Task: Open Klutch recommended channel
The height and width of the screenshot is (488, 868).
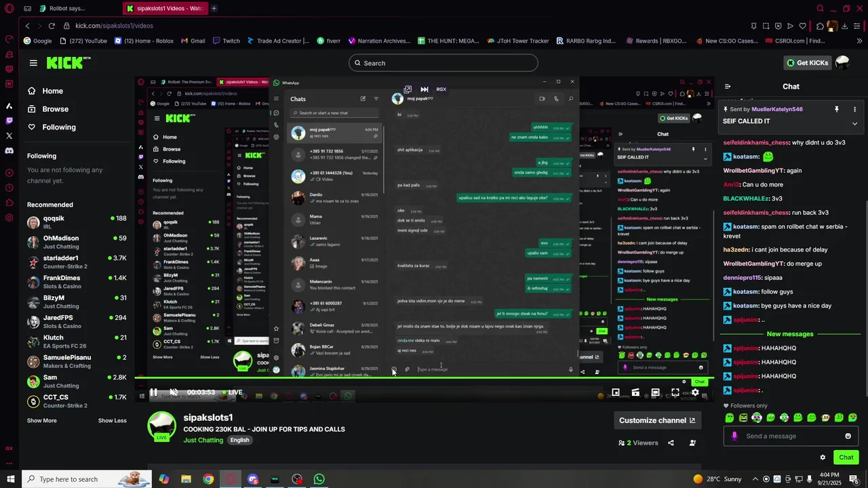Action: tap(77, 341)
